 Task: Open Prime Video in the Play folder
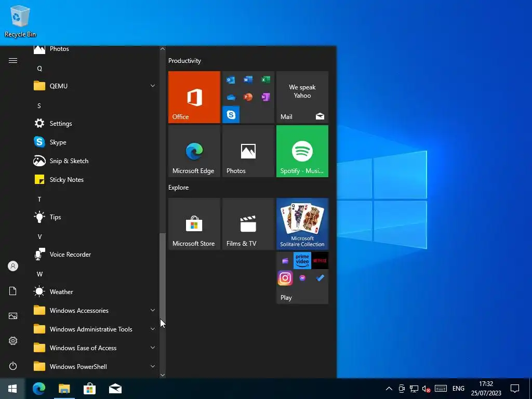click(x=302, y=261)
